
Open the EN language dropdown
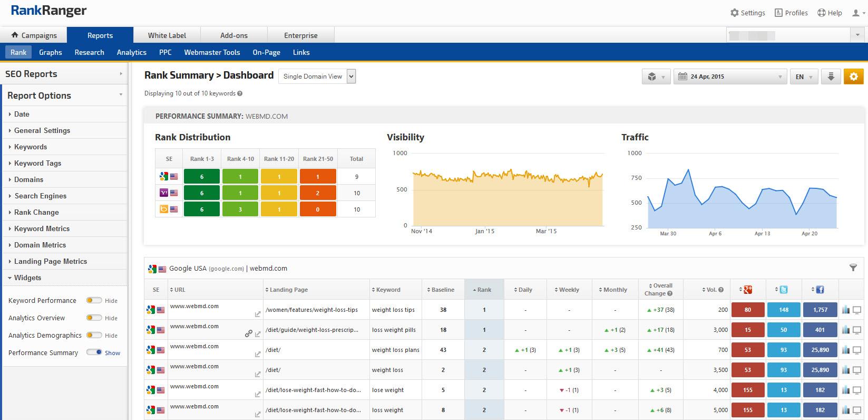(x=804, y=77)
